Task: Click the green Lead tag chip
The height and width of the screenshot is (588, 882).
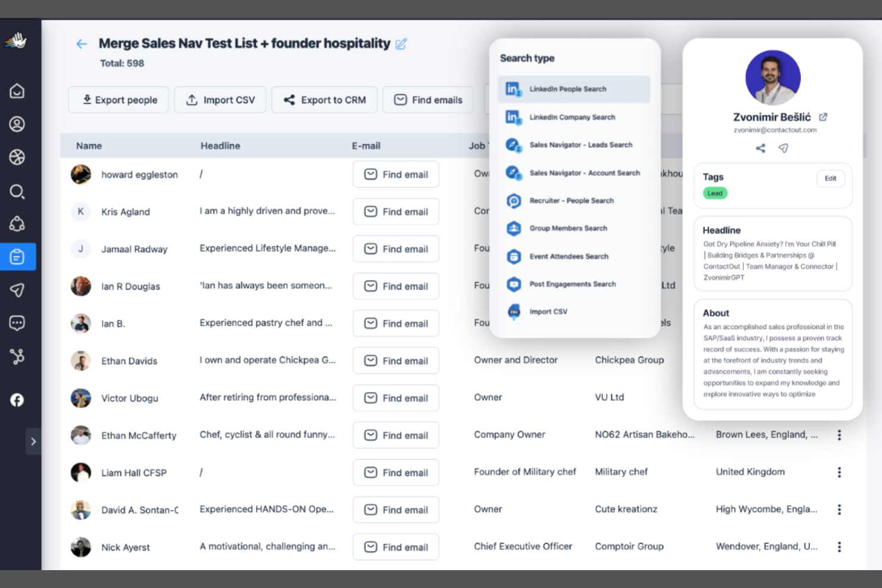Action: (x=715, y=193)
